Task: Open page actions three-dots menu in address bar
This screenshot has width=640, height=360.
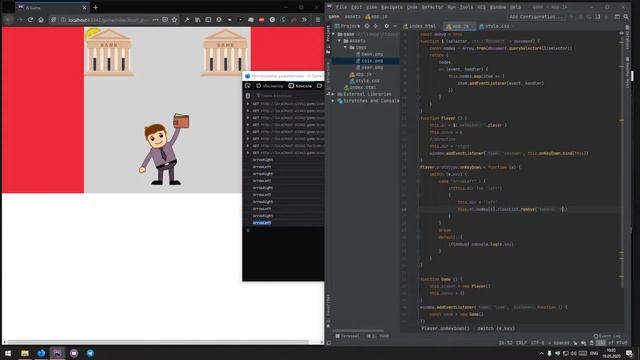Action: (x=156, y=20)
